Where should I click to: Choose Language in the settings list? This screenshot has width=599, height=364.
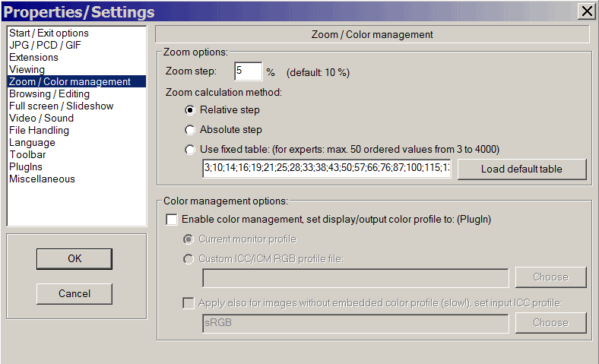pyautogui.click(x=32, y=142)
